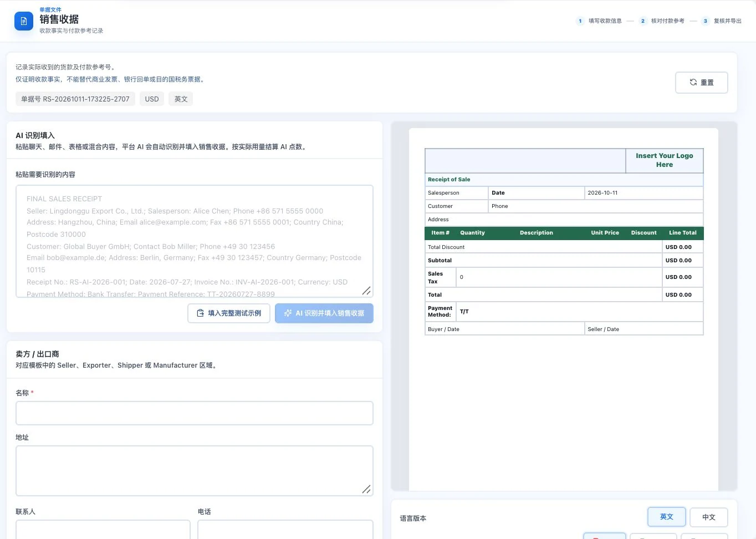756x539 pixels.
Task: Go to step 1 填写收款信息
Action: [x=599, y=21]
